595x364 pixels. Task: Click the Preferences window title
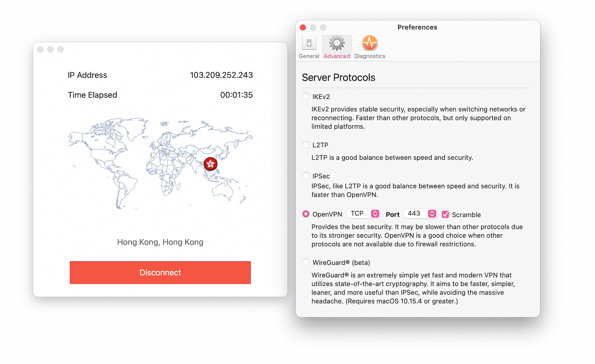[417, 27]
